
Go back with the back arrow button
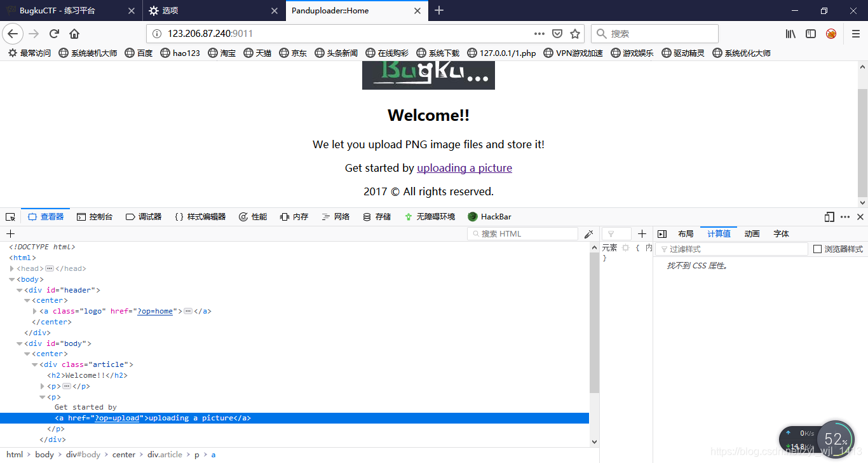click(x=13, y=34)
